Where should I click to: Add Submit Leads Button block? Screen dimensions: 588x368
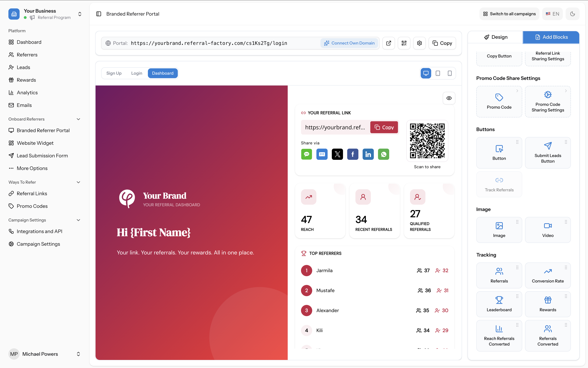548,153
